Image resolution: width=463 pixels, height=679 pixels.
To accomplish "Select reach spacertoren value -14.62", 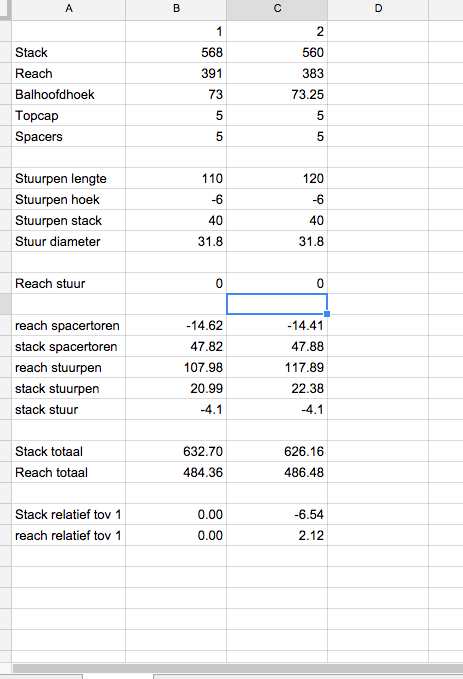I will 176,325.
